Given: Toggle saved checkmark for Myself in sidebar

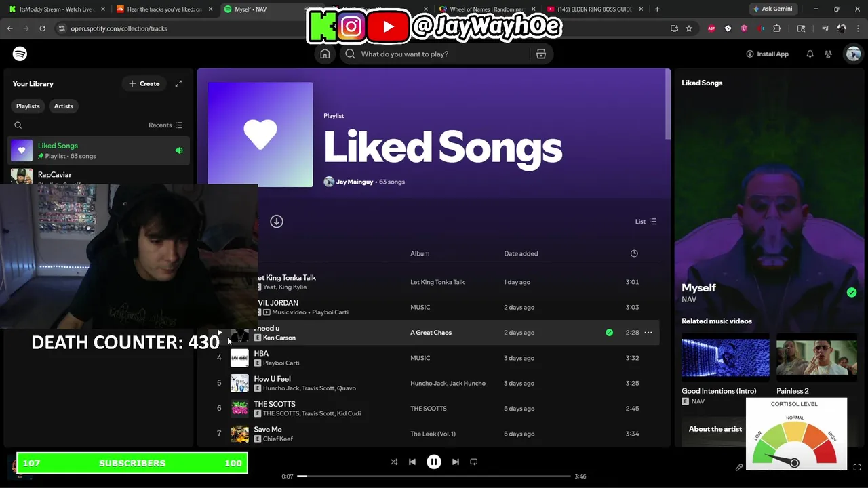Looking at the screenshot, I should (852, 293).
